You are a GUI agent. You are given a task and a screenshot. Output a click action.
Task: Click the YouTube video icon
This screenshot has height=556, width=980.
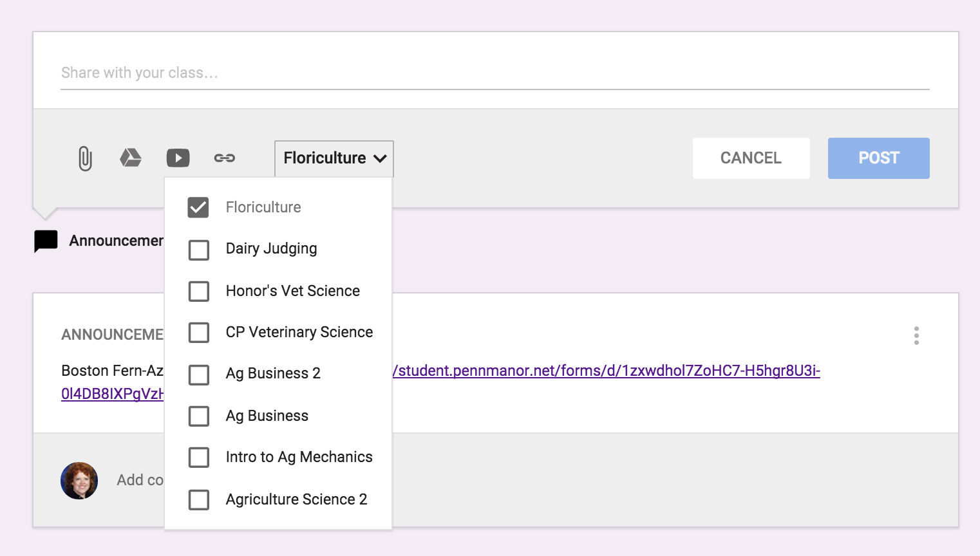tap(178, 158)
